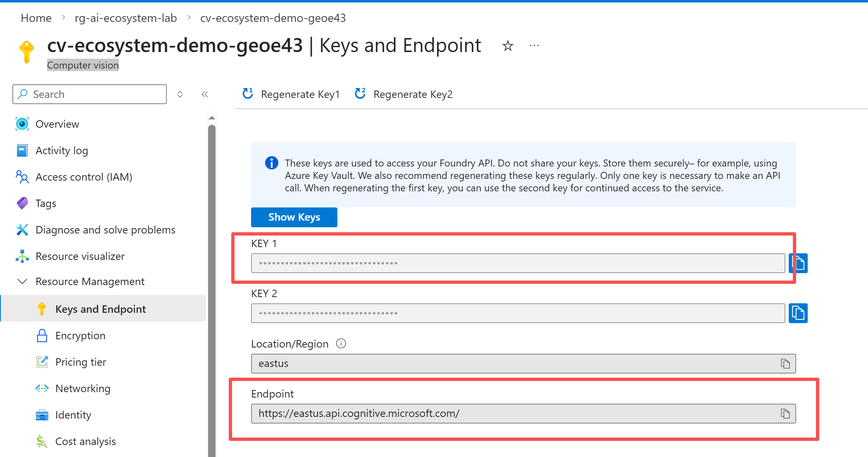Click Regenerate Key1
This screenshot has width=868, height=457.
pyautogui.click(x=291, y=94)
